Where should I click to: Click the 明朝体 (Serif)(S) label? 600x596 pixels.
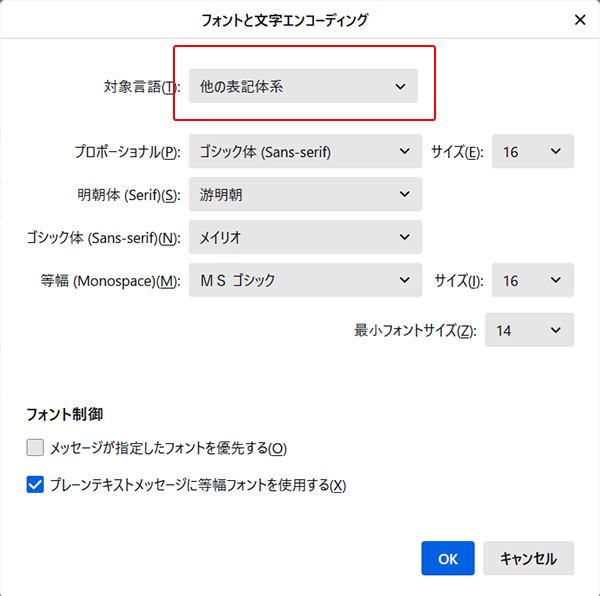129,195
